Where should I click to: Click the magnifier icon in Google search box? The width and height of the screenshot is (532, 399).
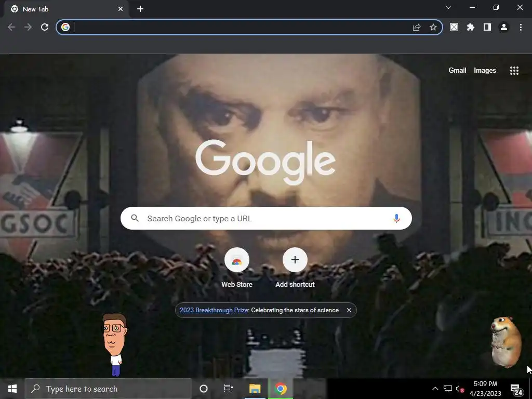(135, 218)
